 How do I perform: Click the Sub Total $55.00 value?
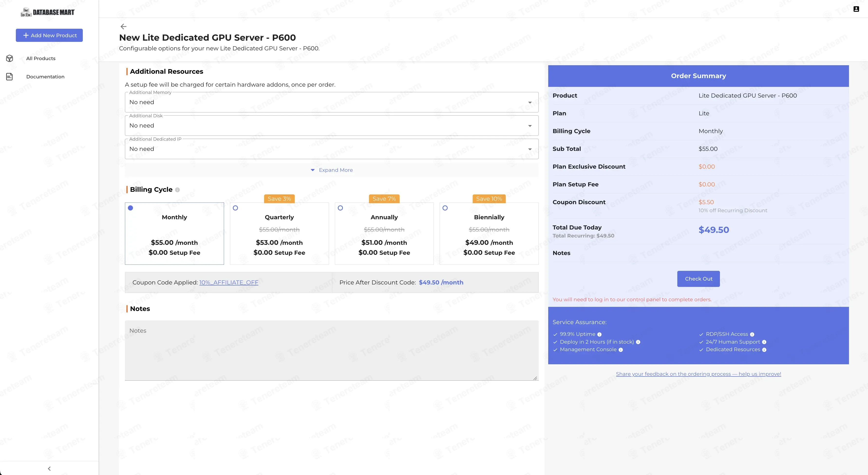click(x=708, y=149)
